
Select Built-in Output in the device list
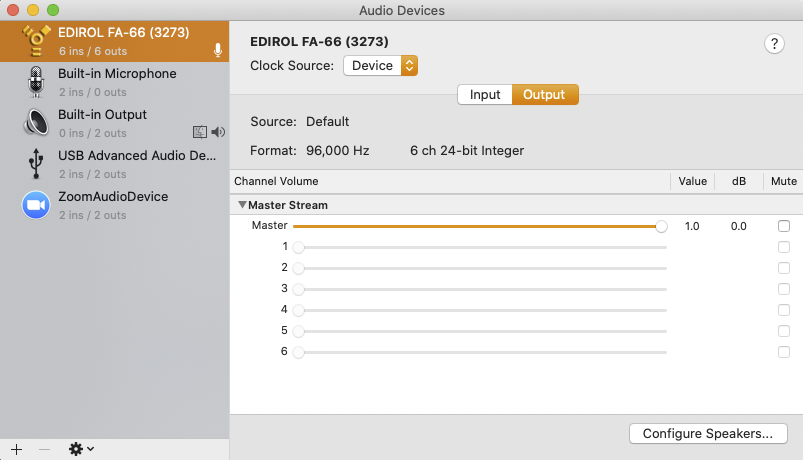click(x=115, y=123)
